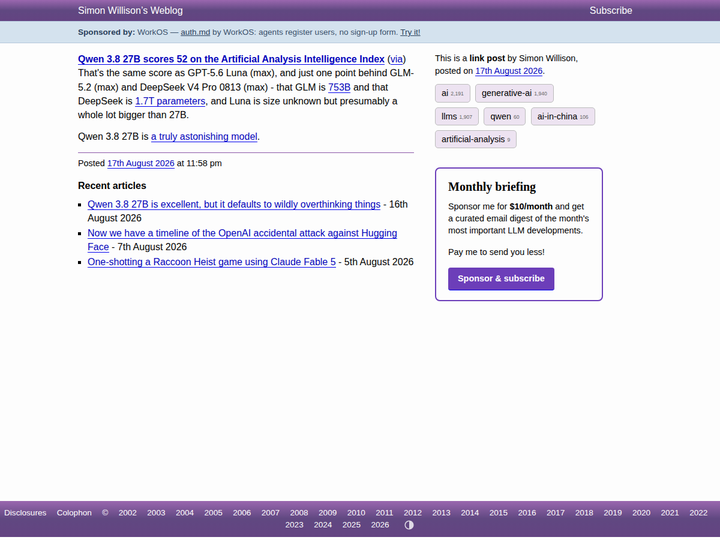This screenshot has width=720, height=540.
Task: Go to the 2023 archive
Action: click(x=294, y=525)
